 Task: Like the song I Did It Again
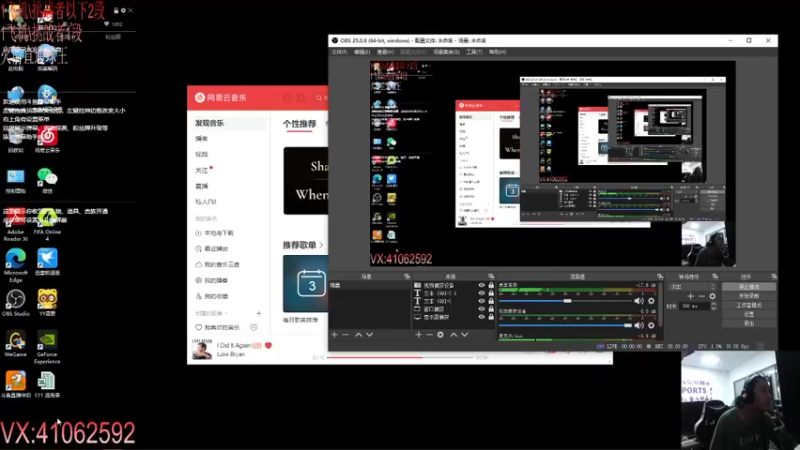click(268, 345)
